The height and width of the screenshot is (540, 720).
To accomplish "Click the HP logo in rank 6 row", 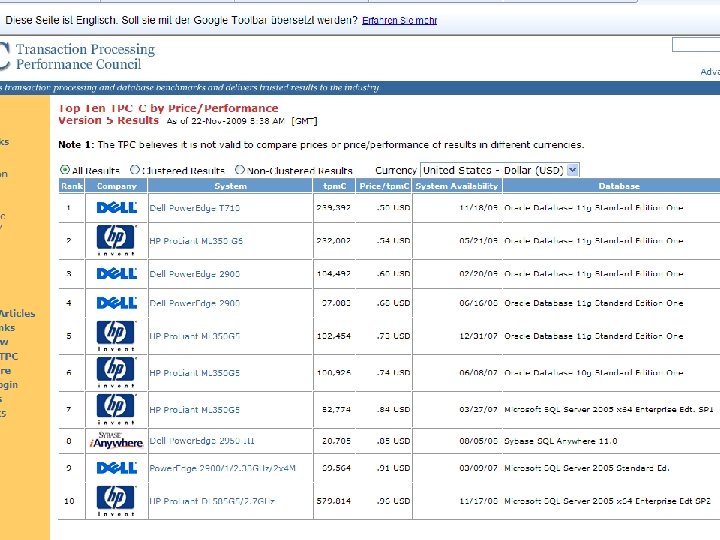I will click(116, 372).
